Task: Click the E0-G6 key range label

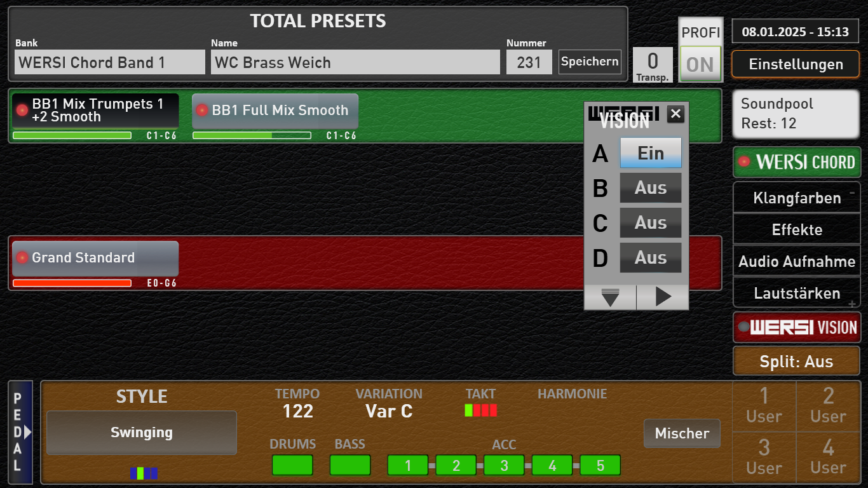Action: (161, 283)
